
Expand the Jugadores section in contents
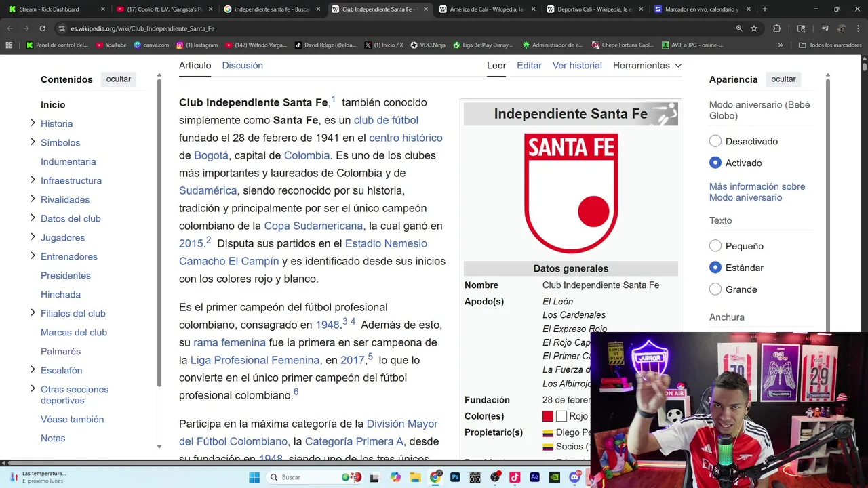pyautogui.click(x=33, y=237)
